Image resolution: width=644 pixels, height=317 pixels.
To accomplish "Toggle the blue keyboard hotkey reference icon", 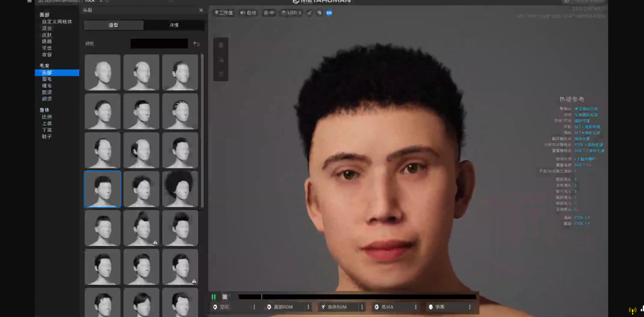I will [329, 13].
